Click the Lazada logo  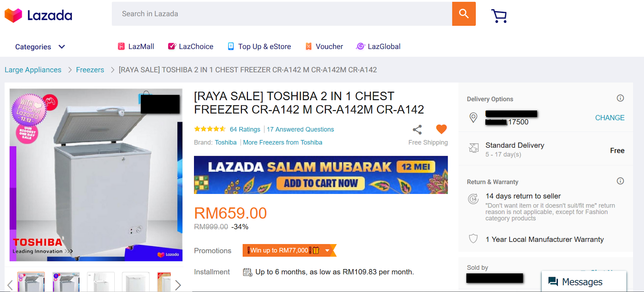pyautogui.click(x=38, y=15)
